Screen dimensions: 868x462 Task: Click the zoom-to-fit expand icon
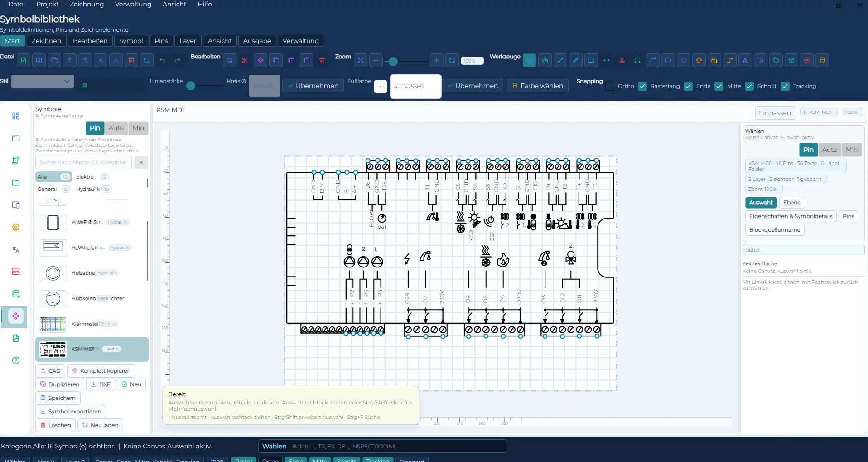[x=361, y=60]
